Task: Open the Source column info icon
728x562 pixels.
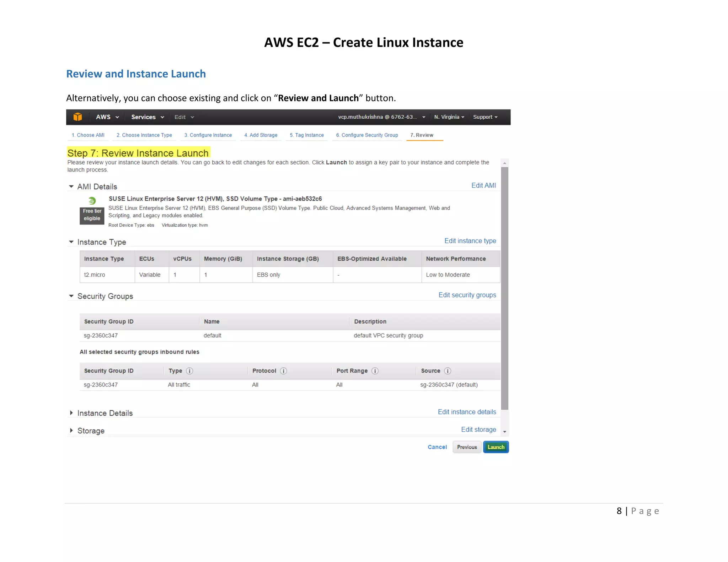Action: click(x=448, y=371)
